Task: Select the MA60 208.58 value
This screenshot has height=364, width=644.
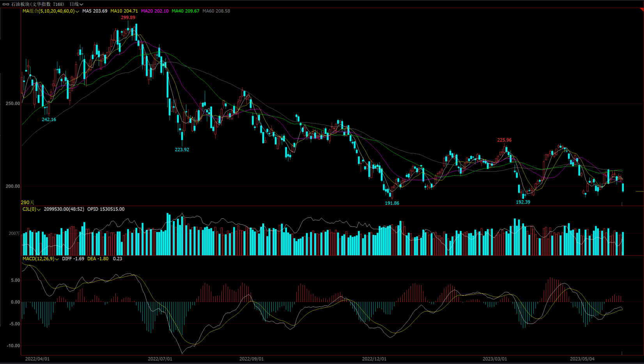Action: click(216, 11)
